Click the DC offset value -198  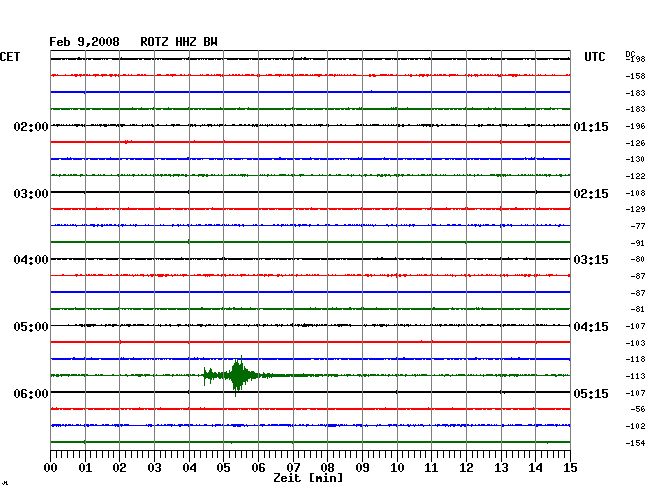[x=635, y=59]
